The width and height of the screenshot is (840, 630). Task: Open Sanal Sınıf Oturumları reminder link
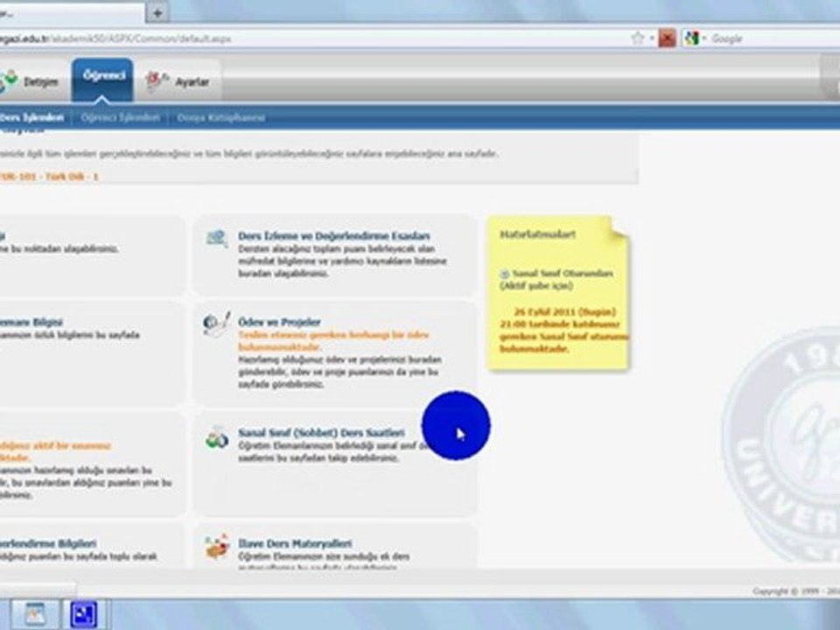[563, 273]
